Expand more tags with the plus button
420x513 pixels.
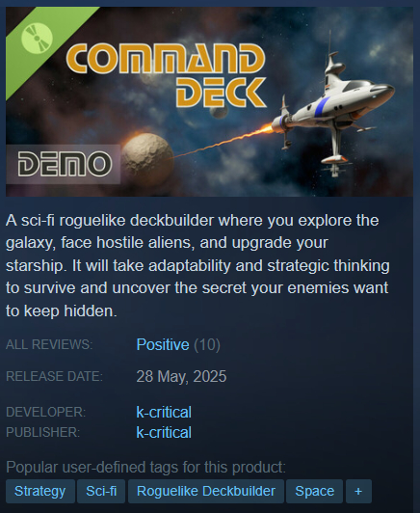click(x=358, y=491)
